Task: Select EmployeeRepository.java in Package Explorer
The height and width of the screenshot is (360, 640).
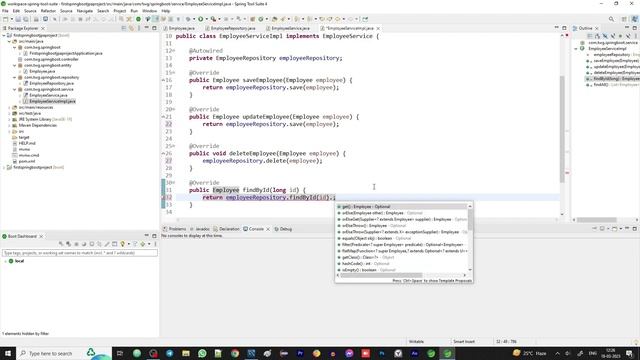Action: pos(51,83)
